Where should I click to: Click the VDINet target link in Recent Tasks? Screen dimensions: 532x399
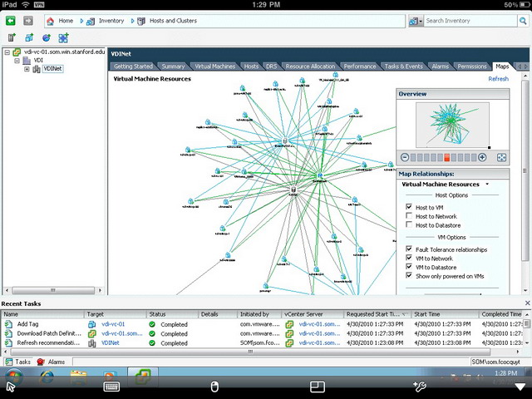point(111,342)
